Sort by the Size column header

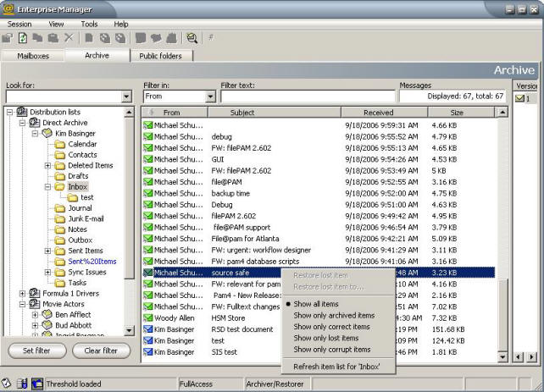point(461,113)
